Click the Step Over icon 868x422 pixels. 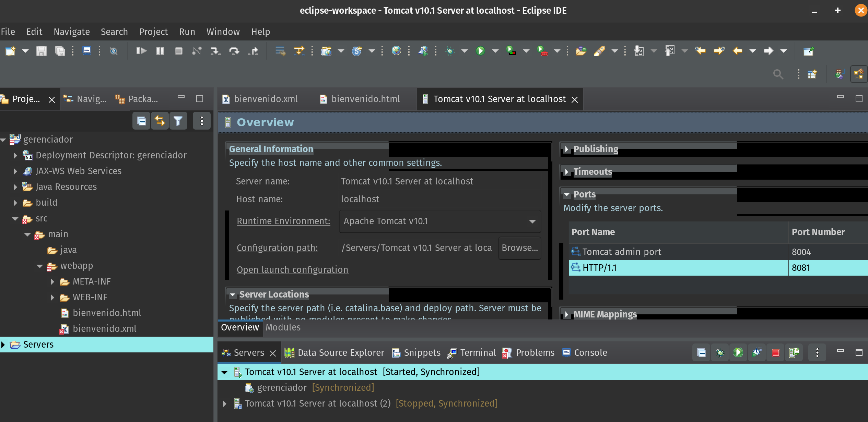(234, 51)
